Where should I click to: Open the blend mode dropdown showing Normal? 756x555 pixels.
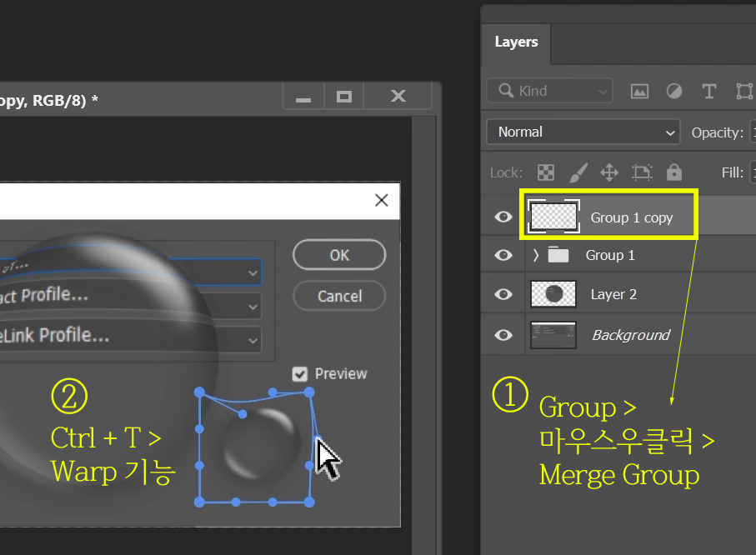(x=582, y=132)
